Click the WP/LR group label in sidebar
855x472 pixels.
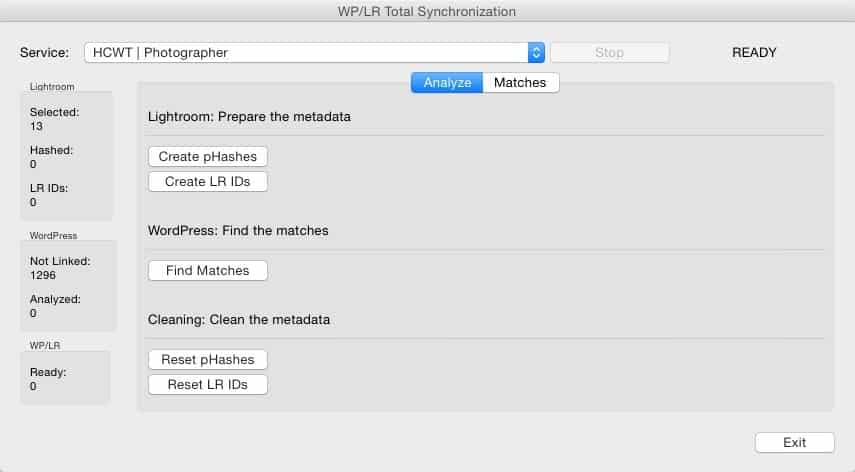(x=45, y=346)
